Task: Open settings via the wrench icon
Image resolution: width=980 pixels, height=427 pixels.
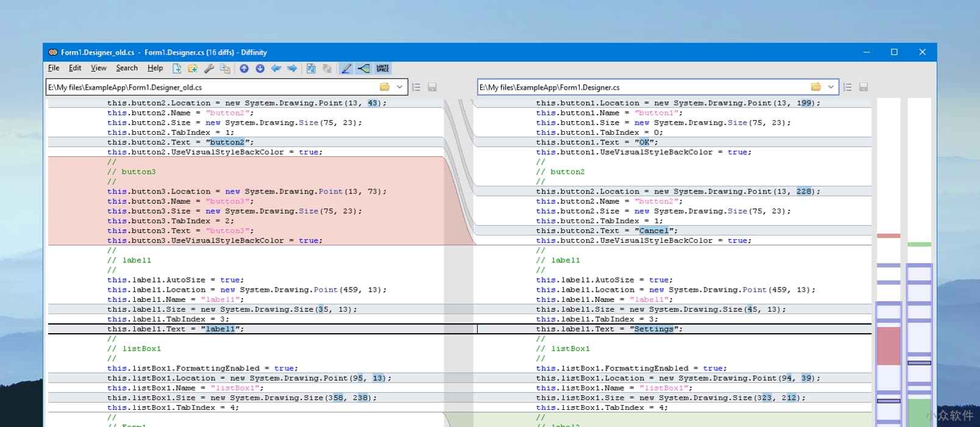Action: tap(209, 68)
